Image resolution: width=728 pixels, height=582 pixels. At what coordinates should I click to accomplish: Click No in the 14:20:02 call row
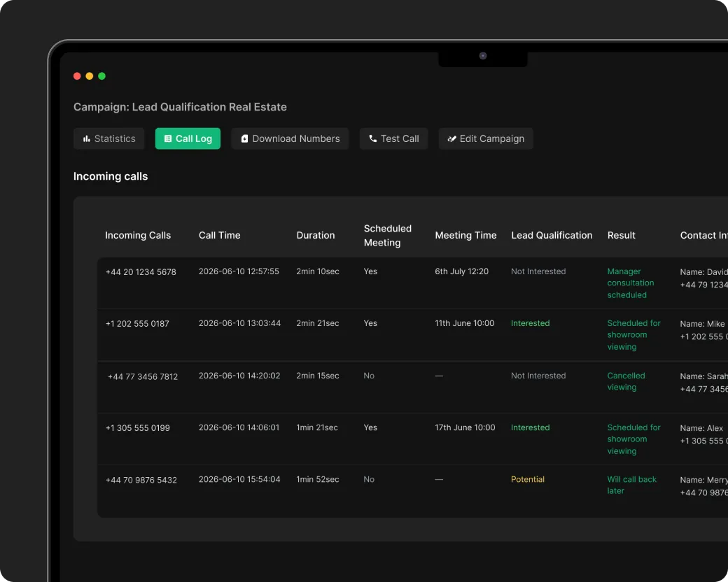369,376
